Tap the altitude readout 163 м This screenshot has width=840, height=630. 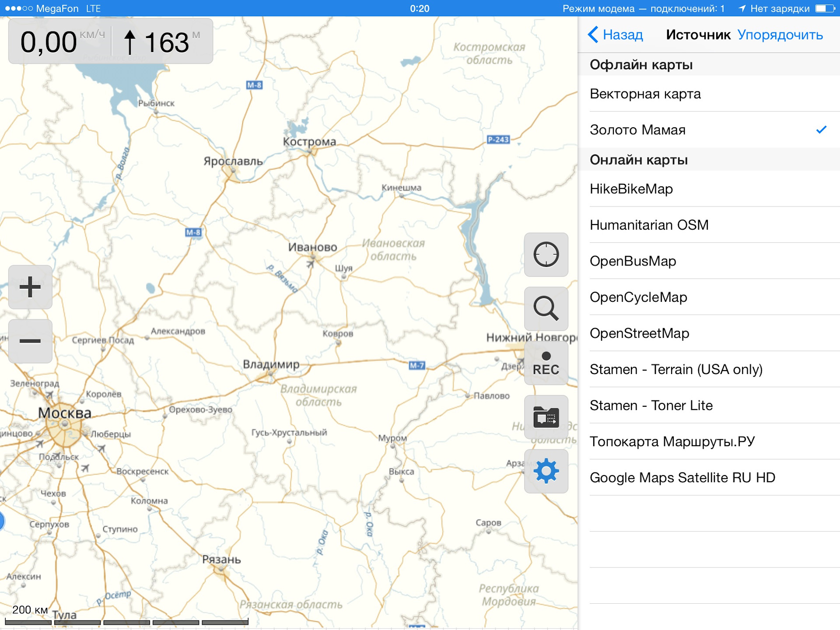162,42
